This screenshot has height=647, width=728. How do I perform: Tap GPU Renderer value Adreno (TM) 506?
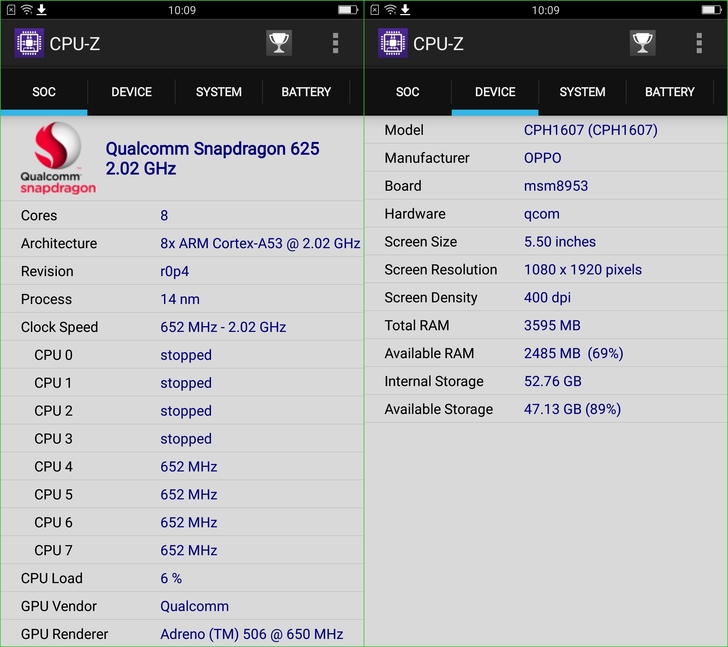point(252,634)
